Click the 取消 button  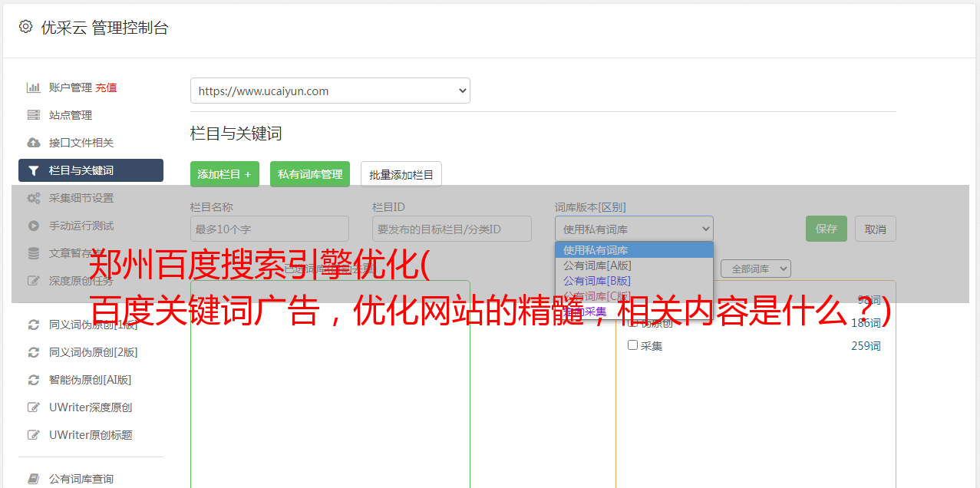pyautogui.click(x=876, y=229)
